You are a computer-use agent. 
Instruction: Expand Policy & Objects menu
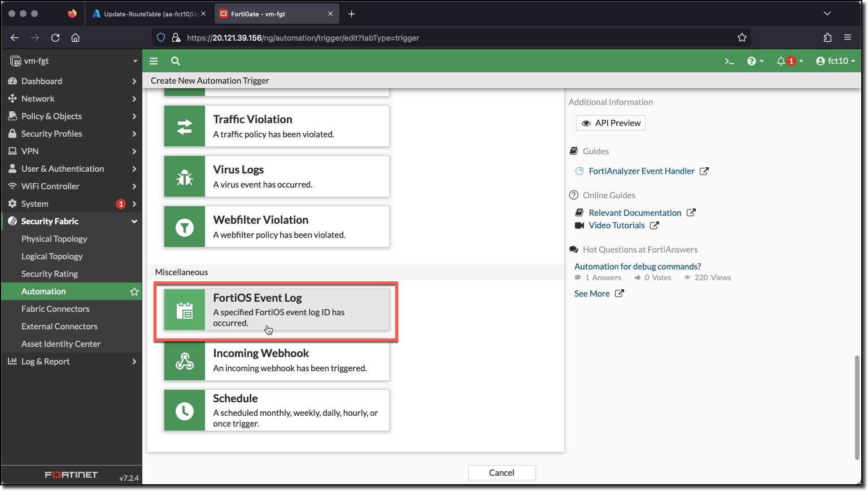pos(72,116)
